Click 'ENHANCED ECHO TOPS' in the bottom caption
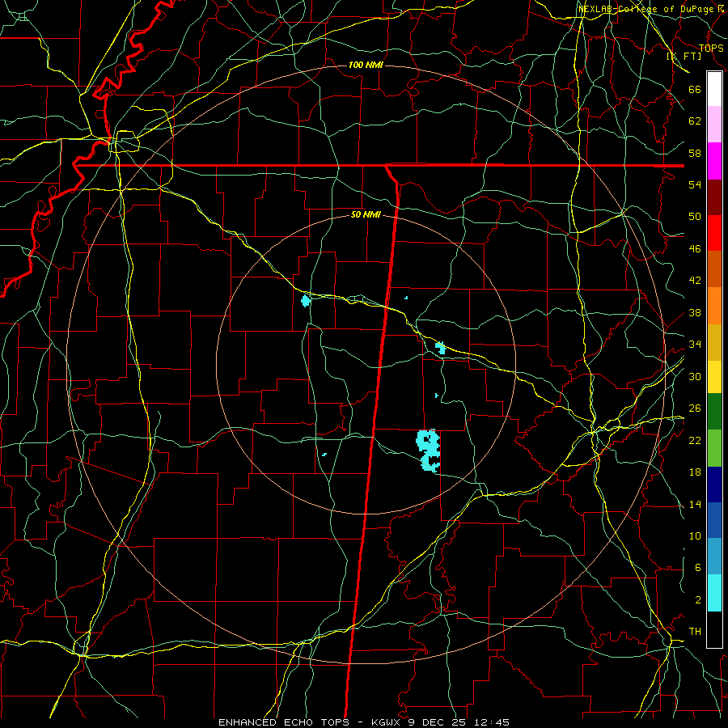The width and height of the screenshot is (728, 728). pyautogui.click(x=284, y=722)
